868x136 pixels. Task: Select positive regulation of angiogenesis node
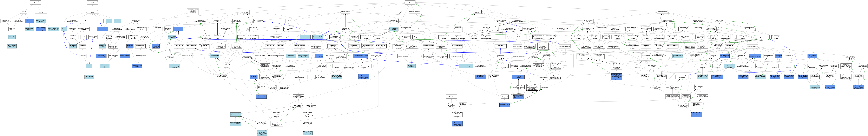pos(505,105)
